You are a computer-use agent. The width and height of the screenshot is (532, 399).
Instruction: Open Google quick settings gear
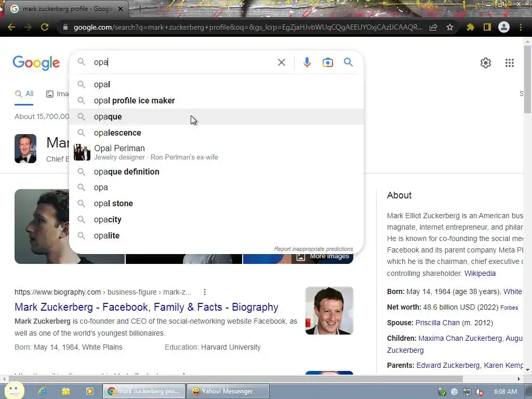tap(486, 63)
